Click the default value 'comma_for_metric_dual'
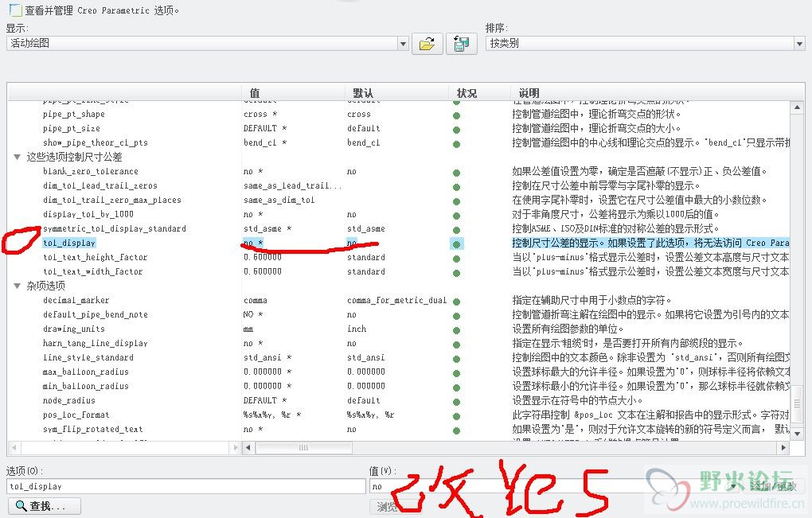Screen dimensions: 812x518 point(396,300)
